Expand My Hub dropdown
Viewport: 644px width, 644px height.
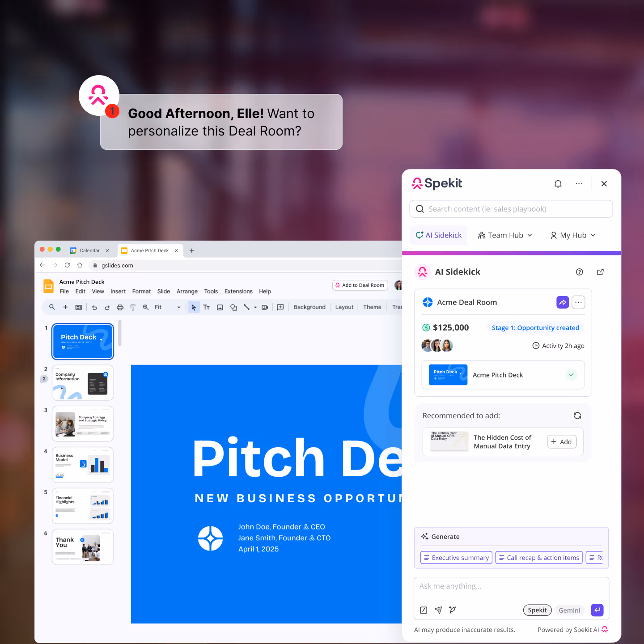pos(573,235)
